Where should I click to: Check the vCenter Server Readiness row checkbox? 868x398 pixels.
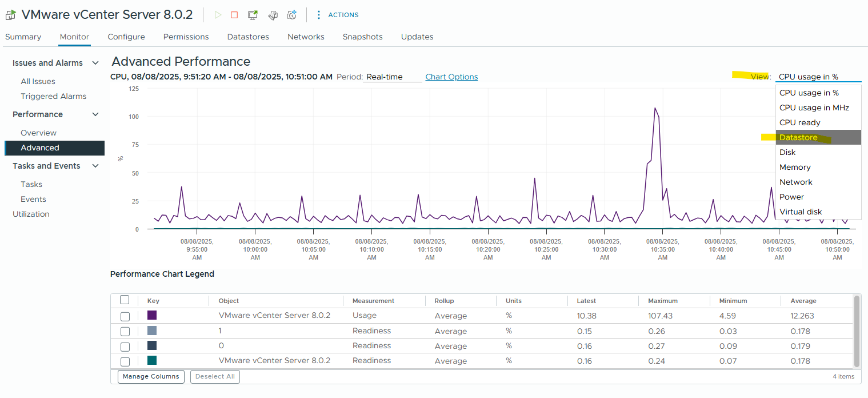(125, 361)
